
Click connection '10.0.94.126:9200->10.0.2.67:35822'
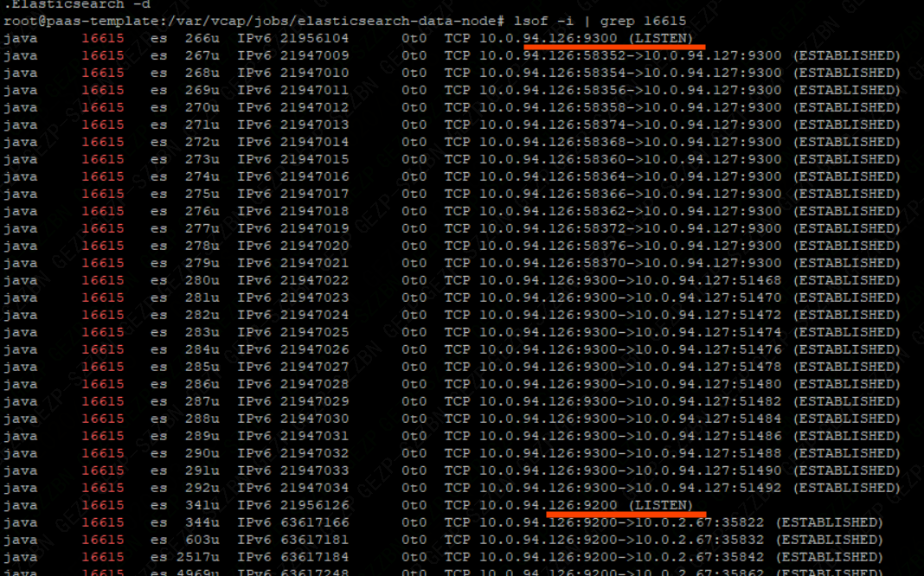622,523
